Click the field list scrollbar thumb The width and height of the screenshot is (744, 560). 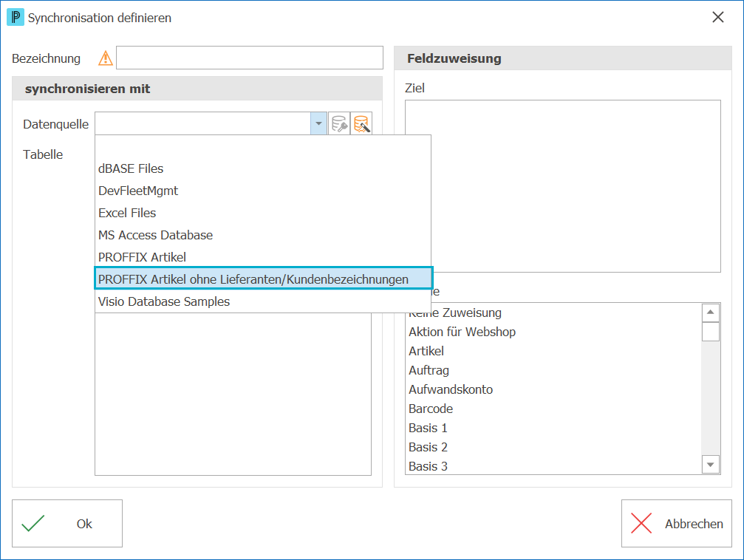(710, 332)
